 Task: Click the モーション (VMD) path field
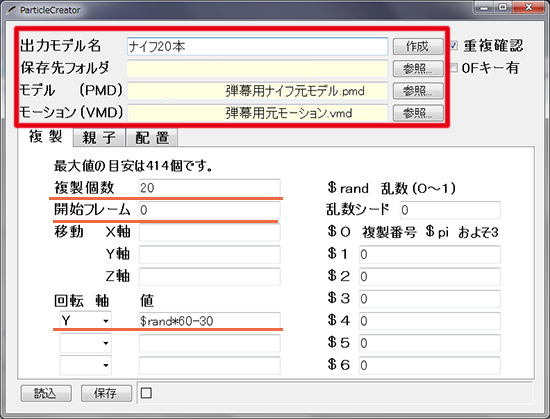(x=257, y=113)
